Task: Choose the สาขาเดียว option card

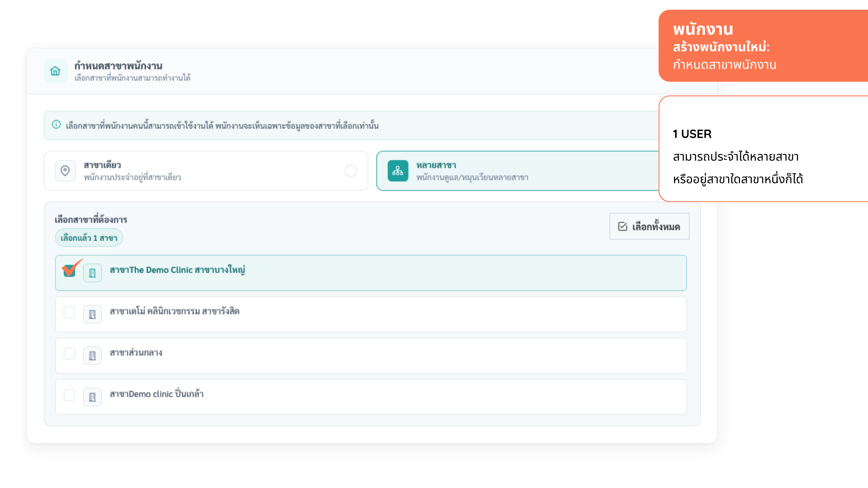Action: (206, 171)
